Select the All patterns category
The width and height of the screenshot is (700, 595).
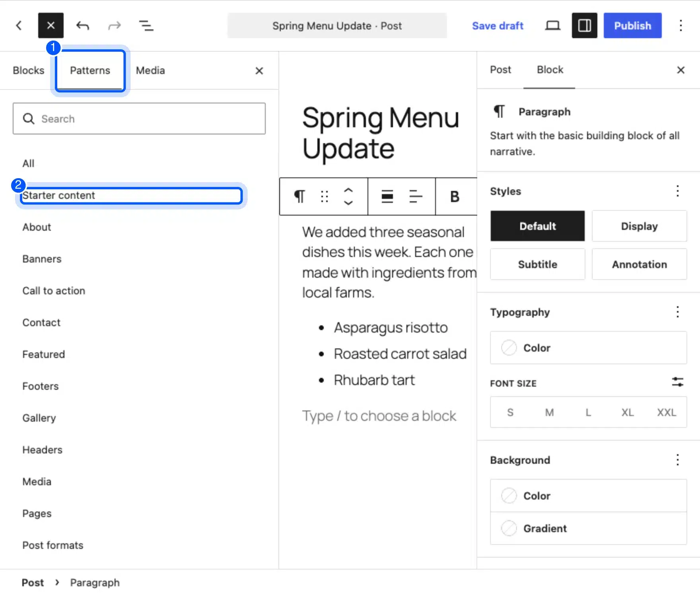point(28,163)
